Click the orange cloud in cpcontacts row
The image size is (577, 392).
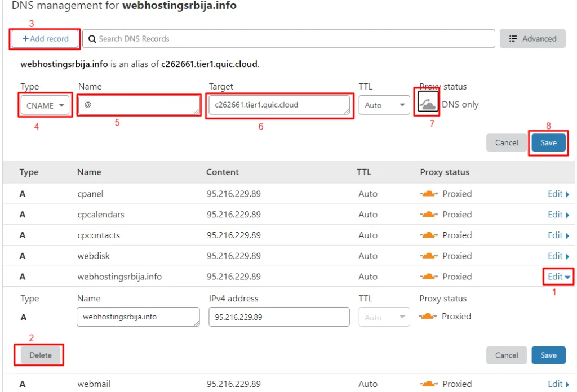429,235
